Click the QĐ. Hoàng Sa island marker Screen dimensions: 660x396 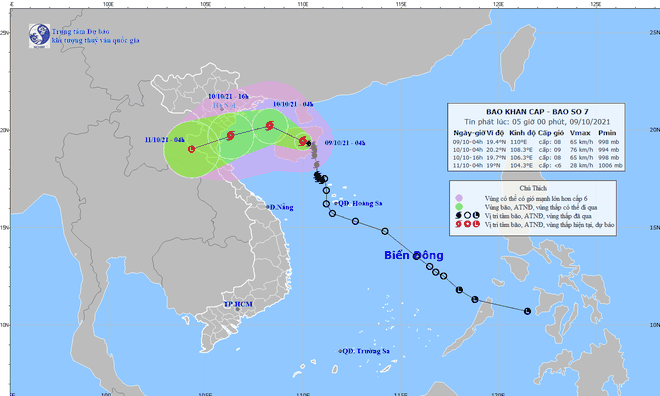[x=336, y=203]
